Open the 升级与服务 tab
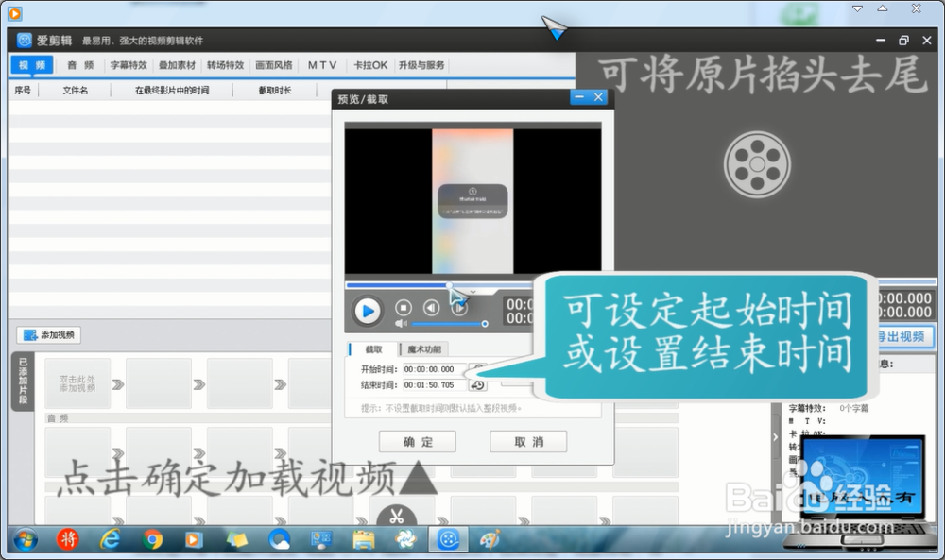Screen dimensions: 945x560 point(421,65)
